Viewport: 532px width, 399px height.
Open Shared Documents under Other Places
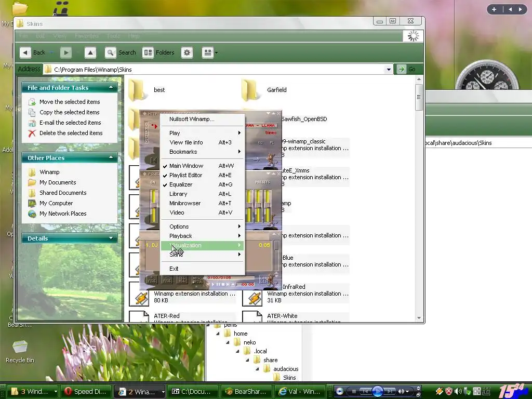pos(63,193)
